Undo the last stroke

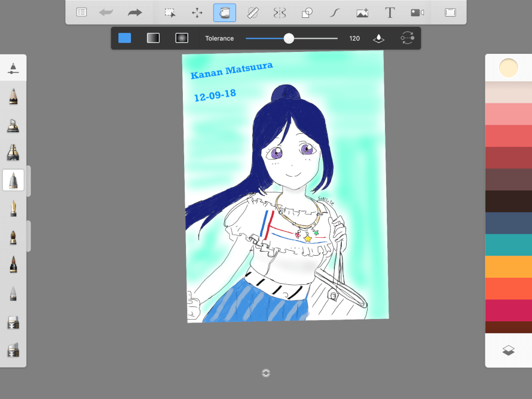tap(105, 12)
